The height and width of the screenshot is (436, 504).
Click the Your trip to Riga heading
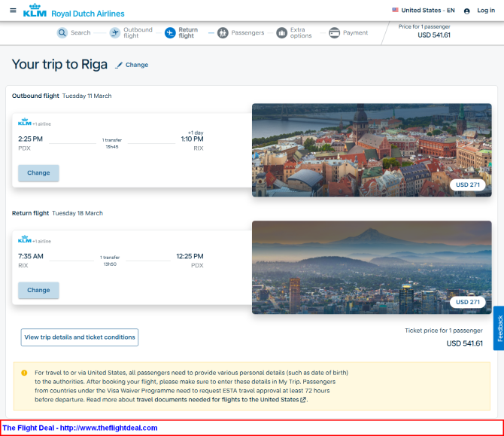(x=59, y=64)
